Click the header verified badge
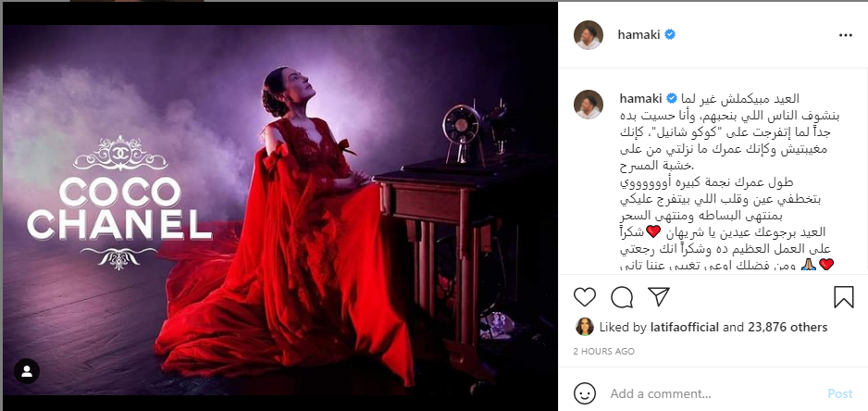Viewport: 868px width, 411px height. [670, 35]
